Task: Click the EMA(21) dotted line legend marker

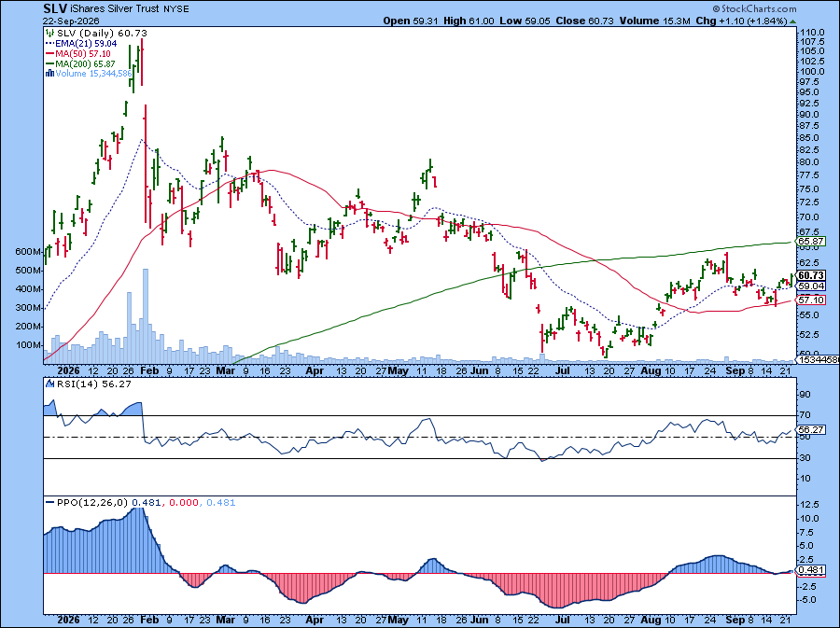Action: coord(49,43)
